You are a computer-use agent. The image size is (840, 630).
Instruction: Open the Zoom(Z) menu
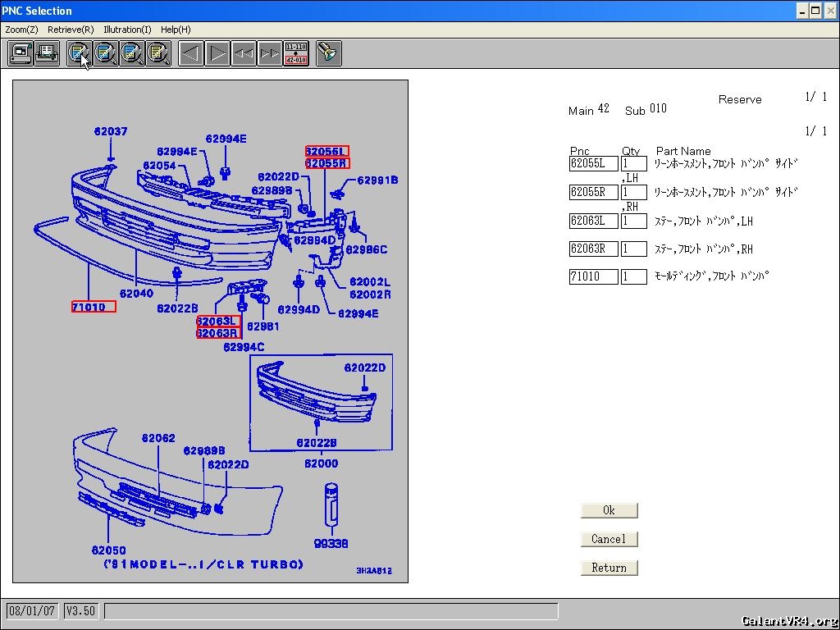pyautogui.click(x=21, y=30)
